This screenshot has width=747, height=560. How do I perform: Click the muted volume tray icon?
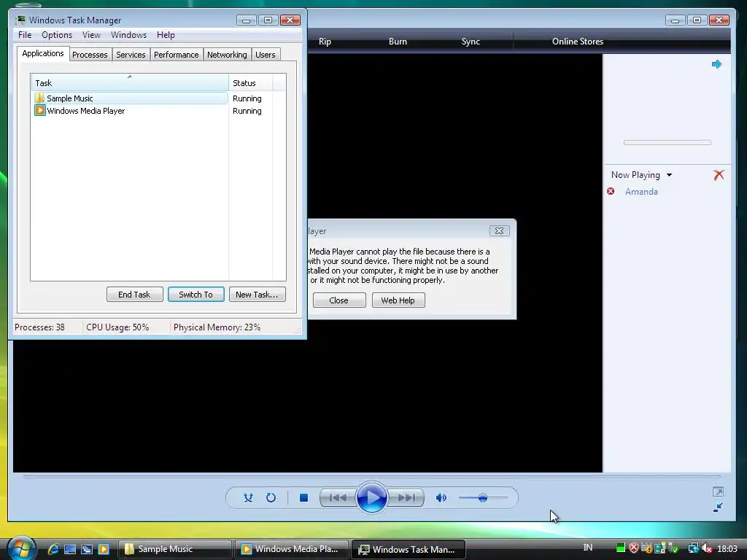click(x=706, y=548)
